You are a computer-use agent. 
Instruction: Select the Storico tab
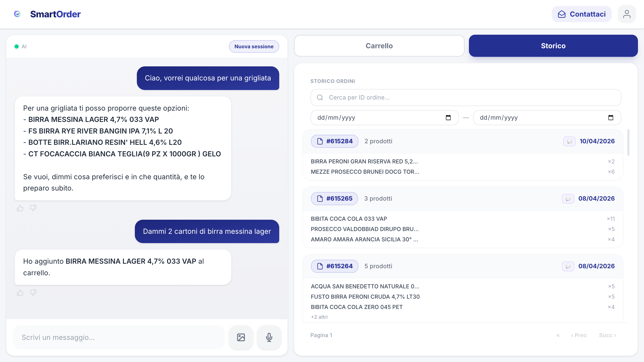pos(553,46)
